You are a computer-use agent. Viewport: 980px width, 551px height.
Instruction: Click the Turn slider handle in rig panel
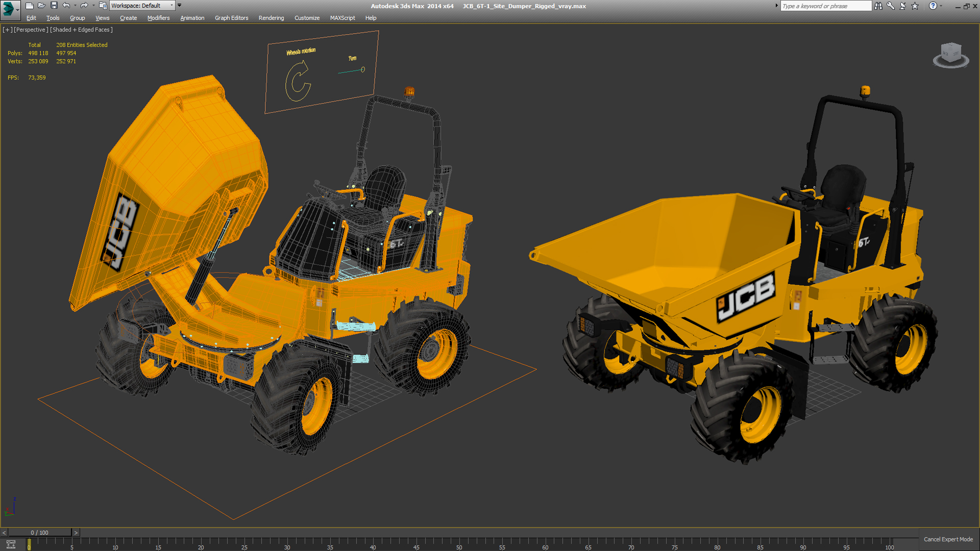point(363,69)
